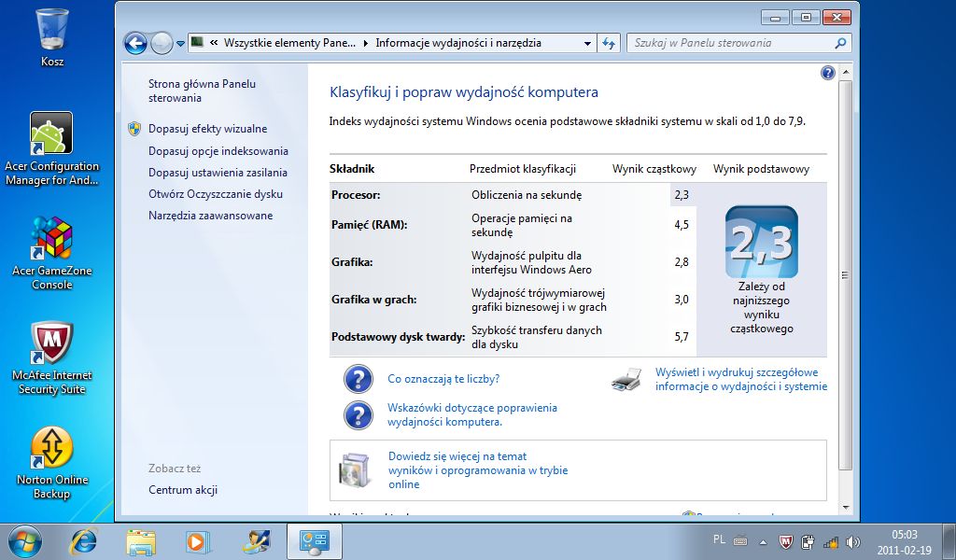This screenshot has width=956, height=560.
Task: Select Norton Online Backup desktop shortcut
Action: 52,463
